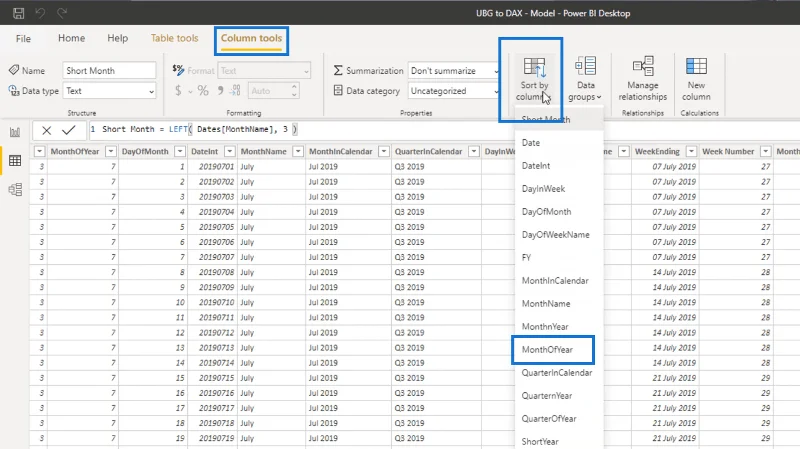The image size is (800, 449).
Task: Commit the formula with checkmark icon
Action: [x=68, y=131]
